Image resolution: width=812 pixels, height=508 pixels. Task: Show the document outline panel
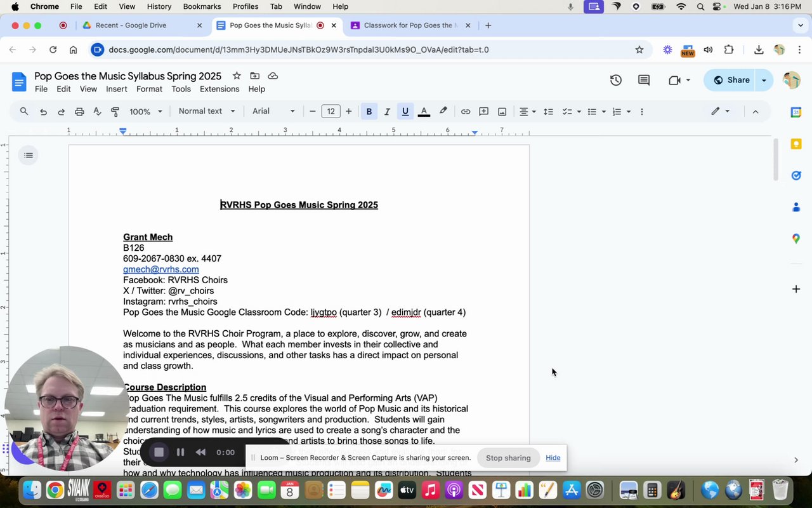coord(29,155)
